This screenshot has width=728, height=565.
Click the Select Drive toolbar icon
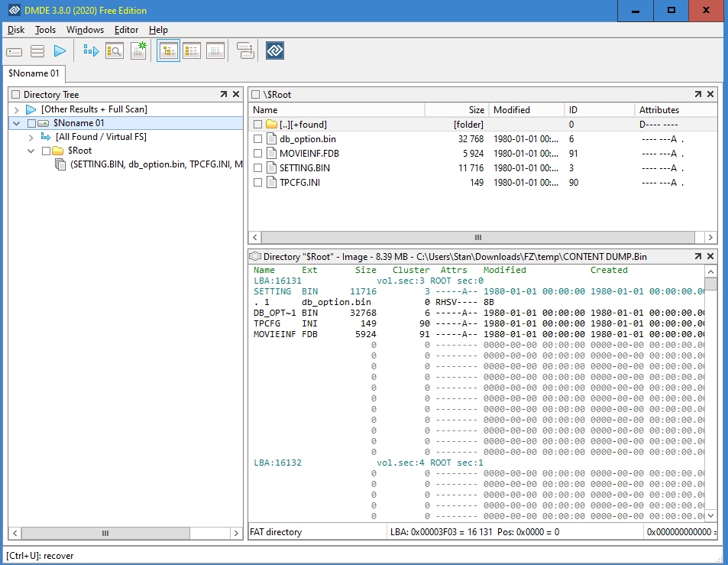(x=14, y=51)
